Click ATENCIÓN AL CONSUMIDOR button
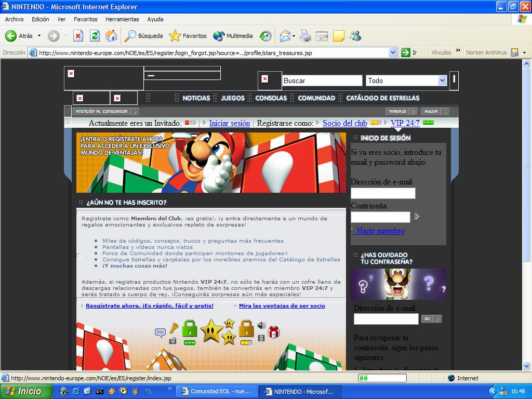This screenshot has height=399, width=532. point(105,111)
